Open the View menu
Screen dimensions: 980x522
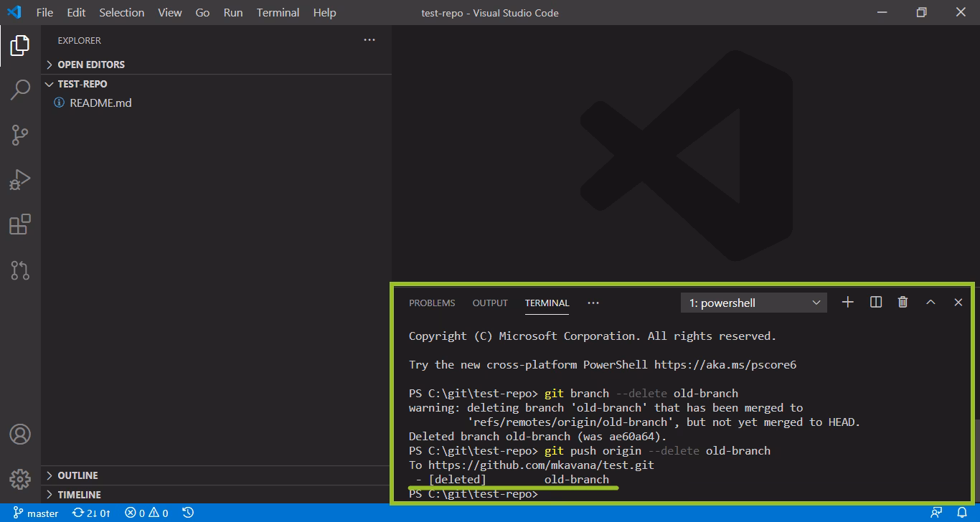tap(170, 13)
